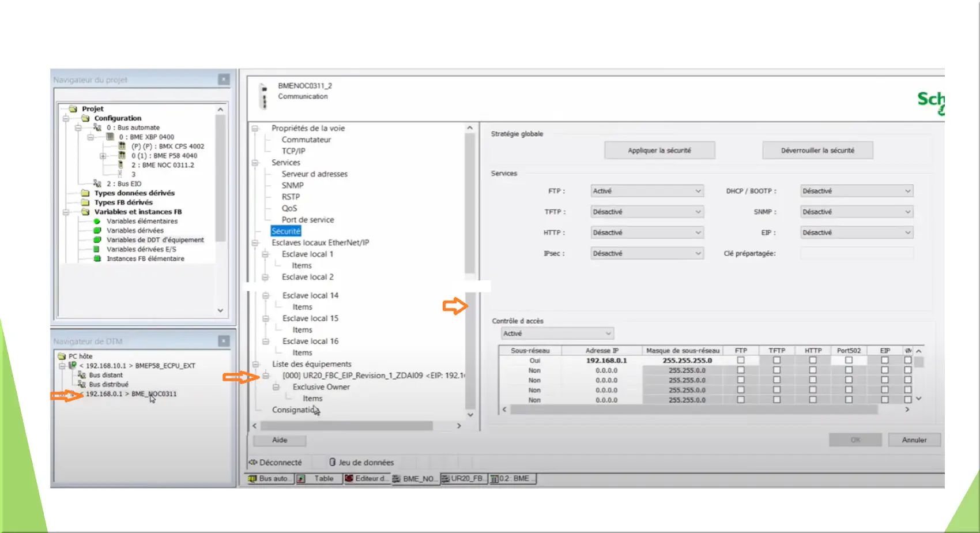Select the Variables de DDT d'équipement icon

click(97, 239)
